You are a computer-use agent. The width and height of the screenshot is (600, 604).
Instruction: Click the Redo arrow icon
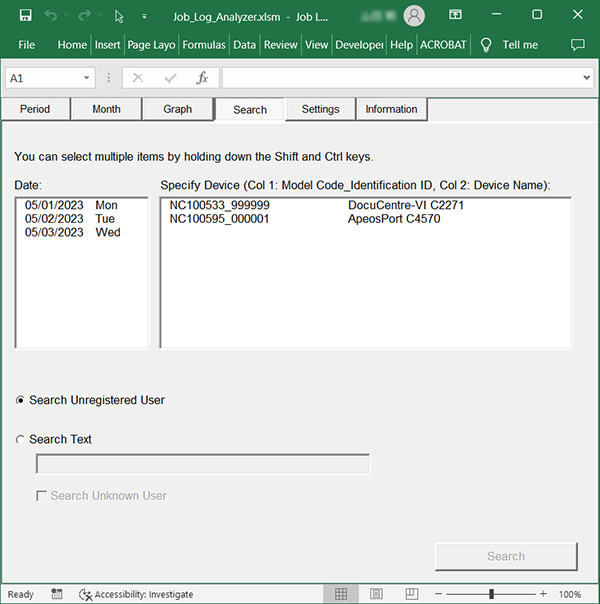[x=84, y=15]
